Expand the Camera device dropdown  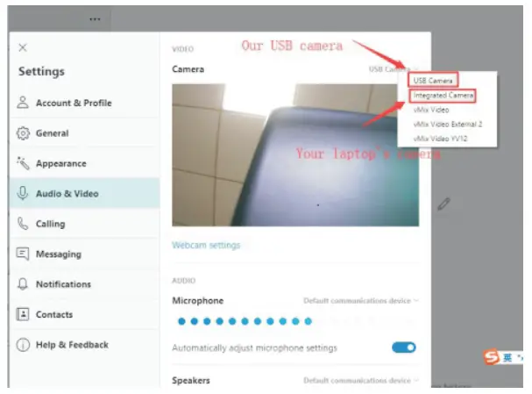pyautogui.click(x=394, y=69)
